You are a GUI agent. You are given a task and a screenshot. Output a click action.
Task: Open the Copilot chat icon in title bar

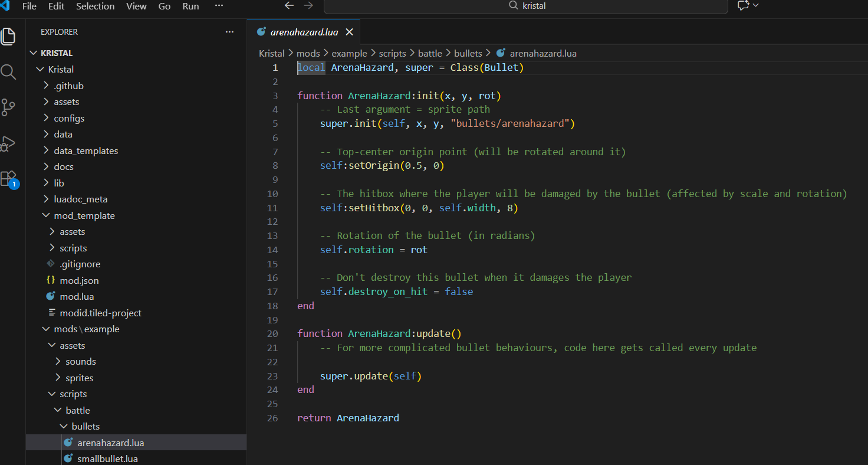click(x=743, y=6)
